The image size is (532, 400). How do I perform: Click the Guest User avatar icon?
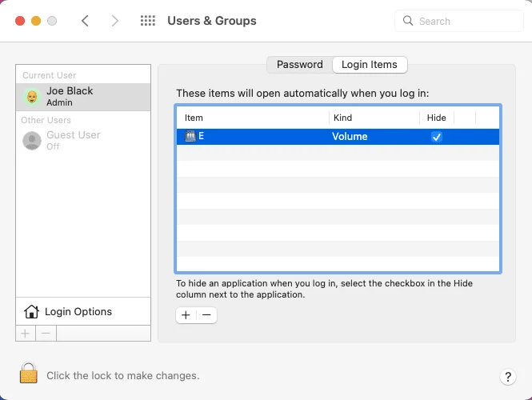pyautogui.click(x=32, y=141)
